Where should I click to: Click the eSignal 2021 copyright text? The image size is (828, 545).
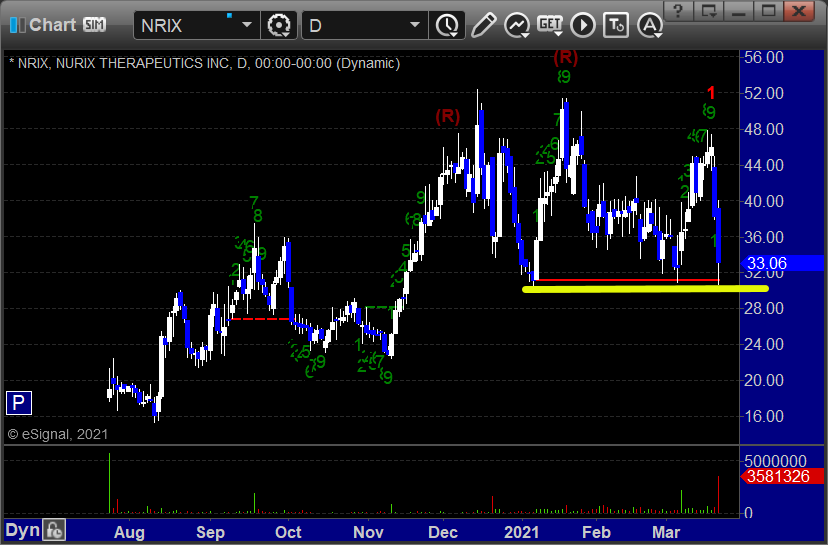(58, 434)
